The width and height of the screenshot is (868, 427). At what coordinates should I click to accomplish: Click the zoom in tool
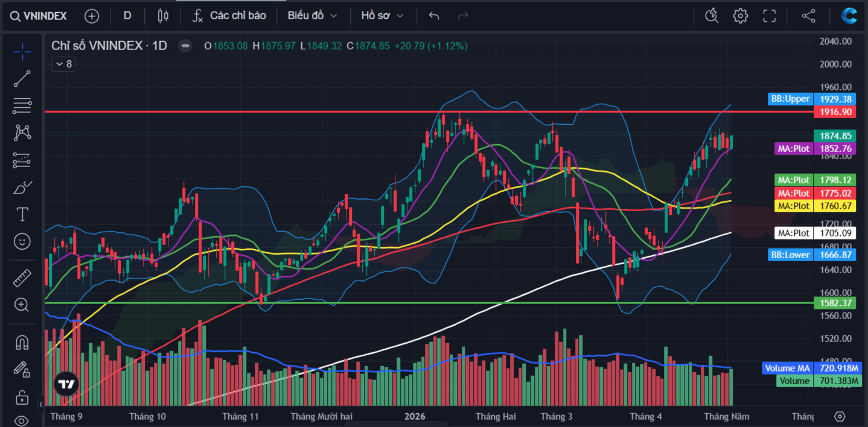click(x=22, y=305)
